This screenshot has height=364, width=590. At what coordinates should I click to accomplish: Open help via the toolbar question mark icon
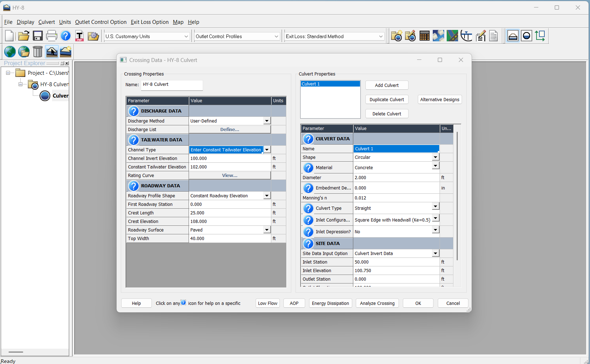(66, 36)
